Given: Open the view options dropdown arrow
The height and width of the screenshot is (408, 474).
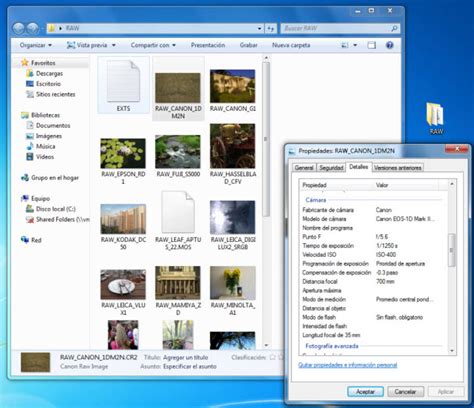Looking at the screenshot, I should (x=355, y=45).
